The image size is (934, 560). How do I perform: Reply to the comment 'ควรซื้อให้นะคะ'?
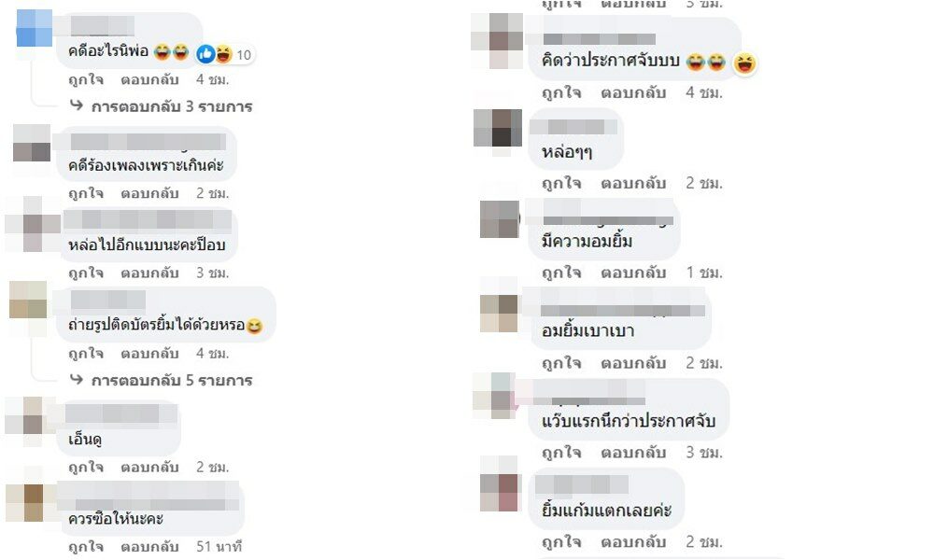[149, 546]
